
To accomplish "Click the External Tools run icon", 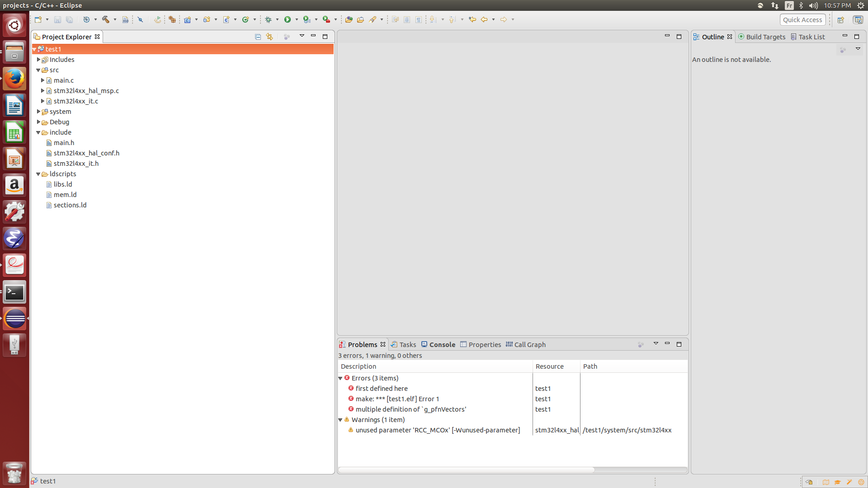I will pyautogui.click(x=326, y=19).
